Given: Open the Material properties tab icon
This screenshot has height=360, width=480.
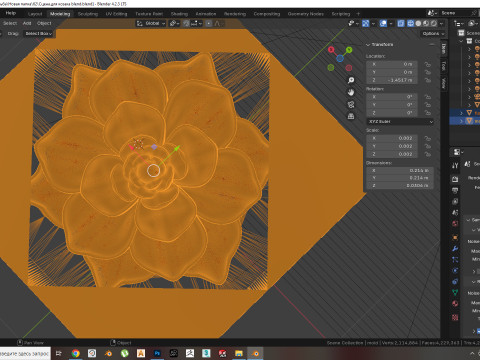Looking at the screenshot, I should 455,304.
